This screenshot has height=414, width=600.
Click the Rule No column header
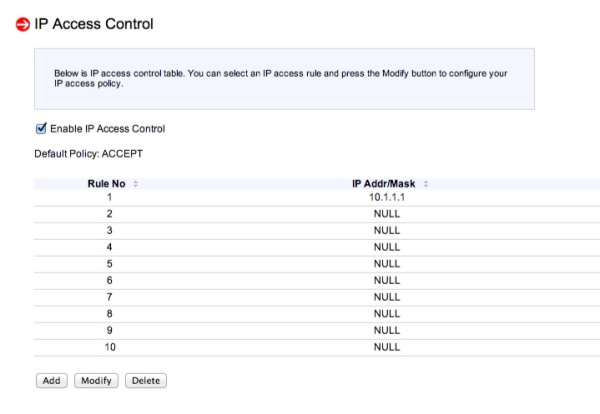[106, 184]
